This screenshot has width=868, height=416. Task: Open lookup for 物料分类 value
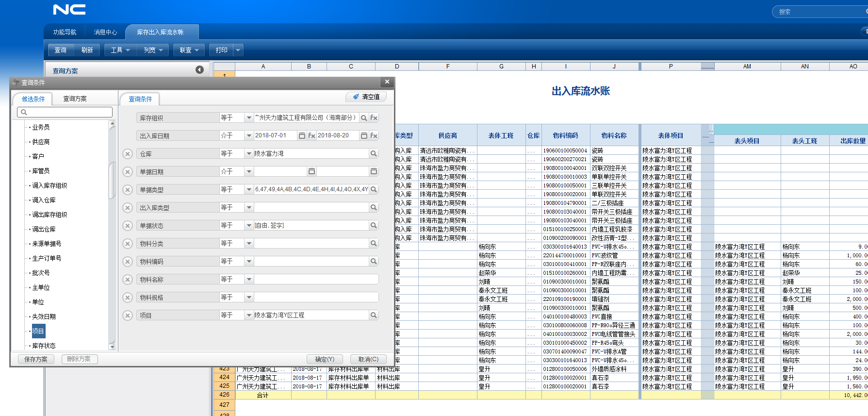(x=374, y=243)
